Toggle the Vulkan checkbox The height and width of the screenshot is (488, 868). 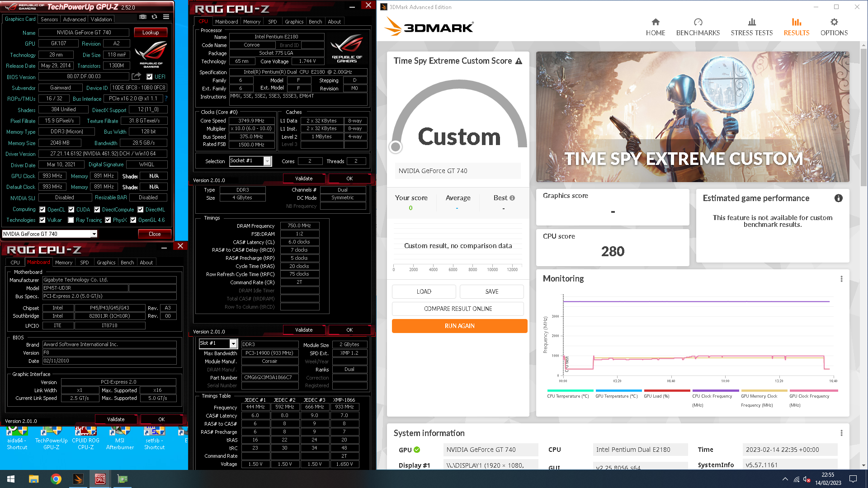pyautogui.click(x=42, y=220)
